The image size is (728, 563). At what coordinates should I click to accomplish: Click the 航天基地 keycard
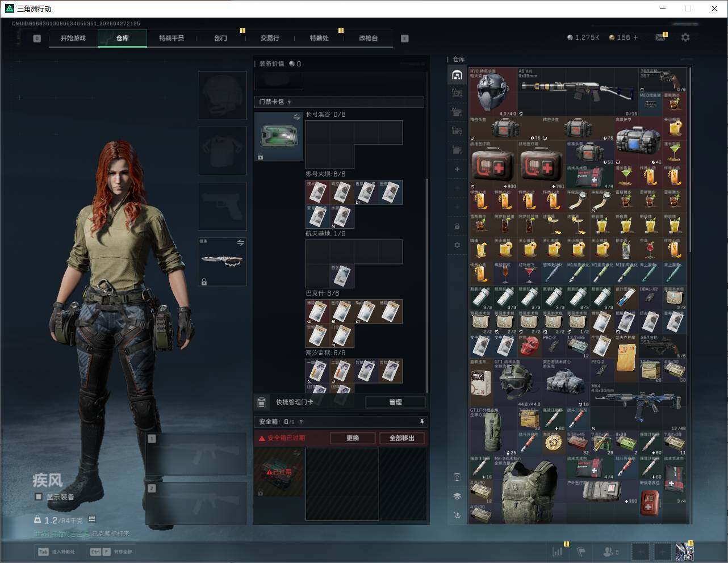point(342,276)
